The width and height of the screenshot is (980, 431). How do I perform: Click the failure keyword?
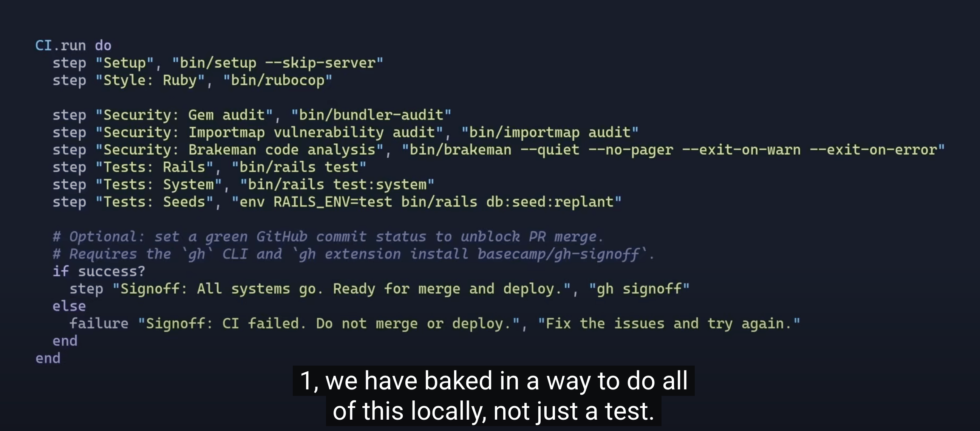99,324
